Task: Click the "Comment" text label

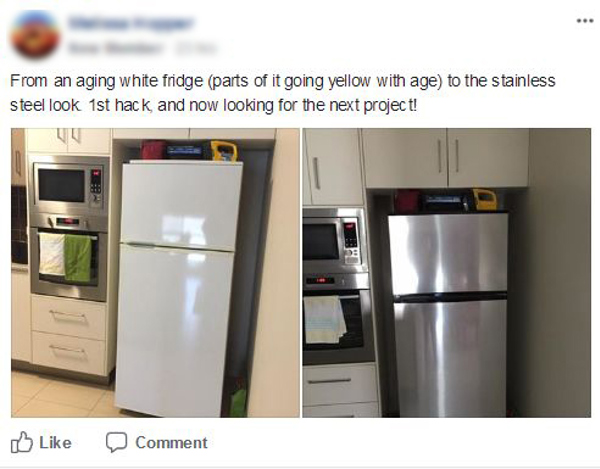Action: click(x=171, y=443)
